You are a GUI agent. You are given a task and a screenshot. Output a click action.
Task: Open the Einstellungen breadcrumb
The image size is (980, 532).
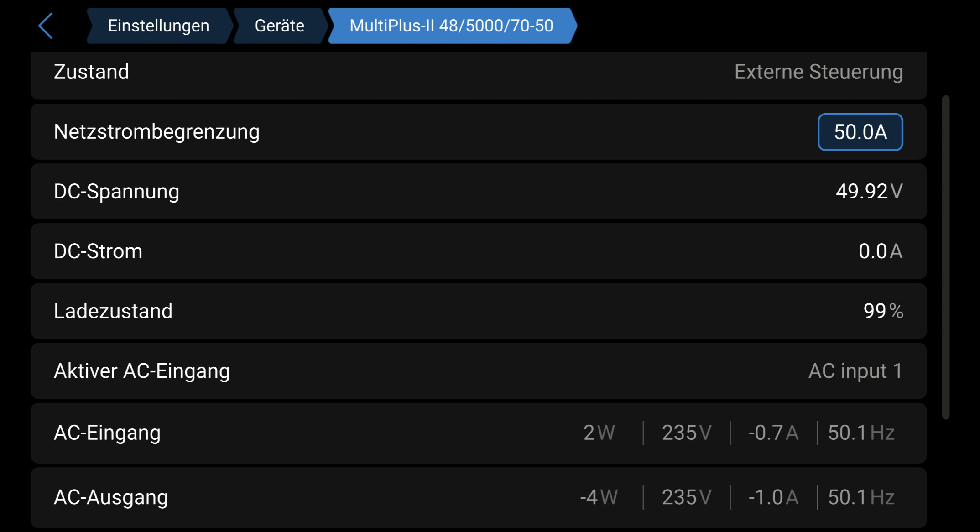click(x=158, y=26)
